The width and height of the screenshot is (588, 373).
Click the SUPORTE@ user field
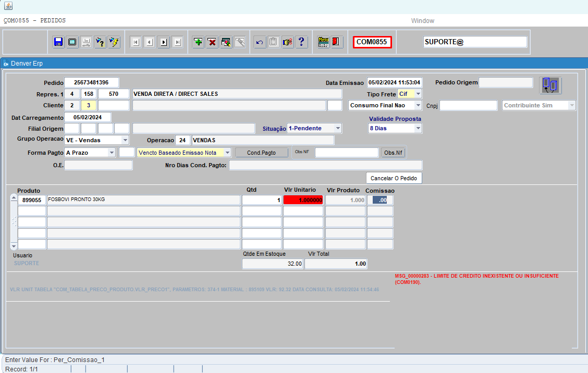[x=475, y=42]
